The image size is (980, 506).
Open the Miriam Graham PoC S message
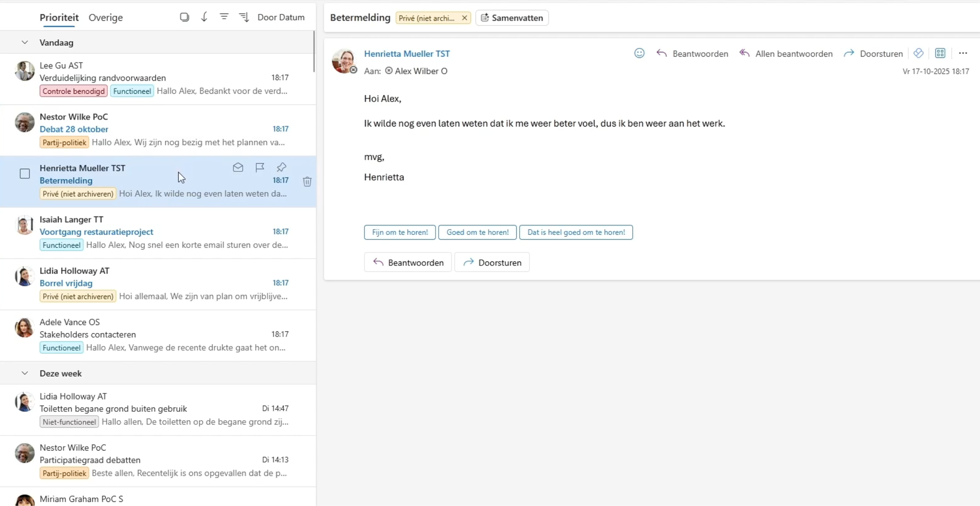158,497
